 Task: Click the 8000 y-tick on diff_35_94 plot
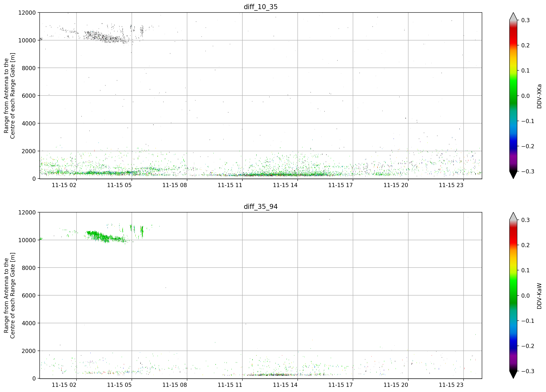click(29, 268)
